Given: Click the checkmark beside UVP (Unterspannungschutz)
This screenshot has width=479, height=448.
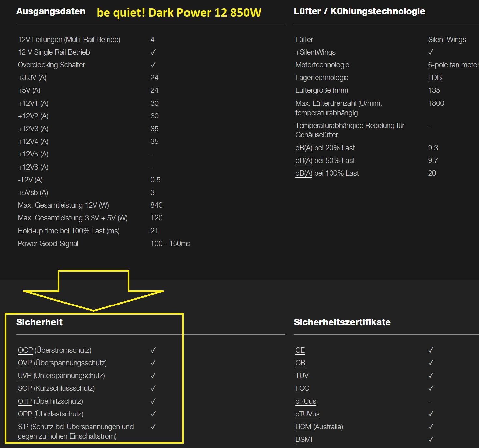Looking at the screenshot, I should coord(153,376).
